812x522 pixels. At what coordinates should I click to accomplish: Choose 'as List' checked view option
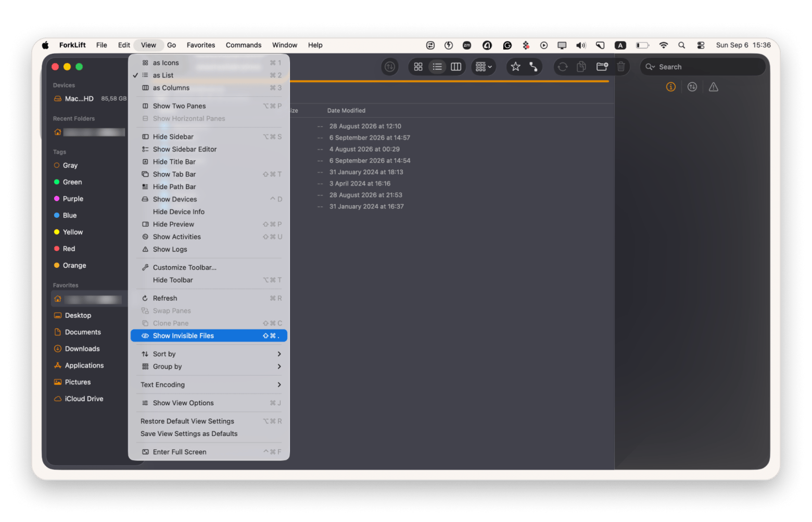[x=209, y=76]
